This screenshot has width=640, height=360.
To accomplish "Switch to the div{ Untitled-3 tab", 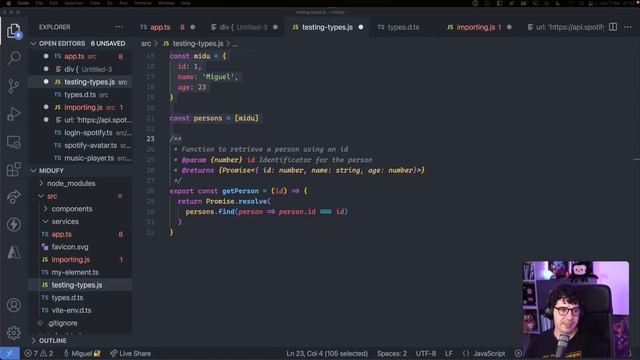I will pyautogui.click(x=244, y=27).
